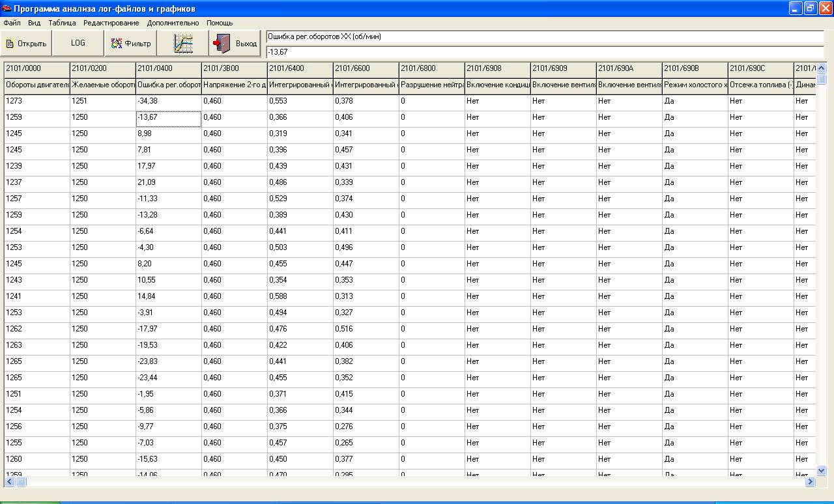The height and width of the screenshot is (504, 834).
Task: Click the vertical scrollbar down arrow
Action: tap(821, 470)
